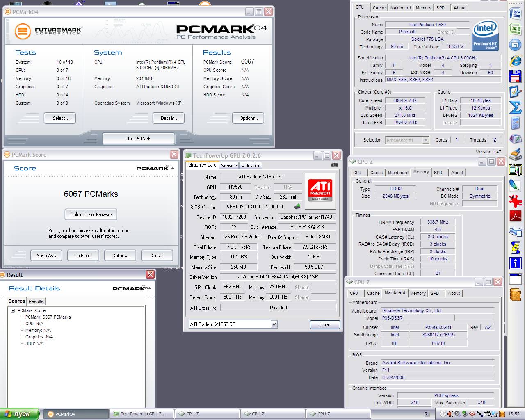This screenshot has width=525, height=420.
Task: Launch the Calculator icon in the side bar
Action: click(x=515, y=123)
